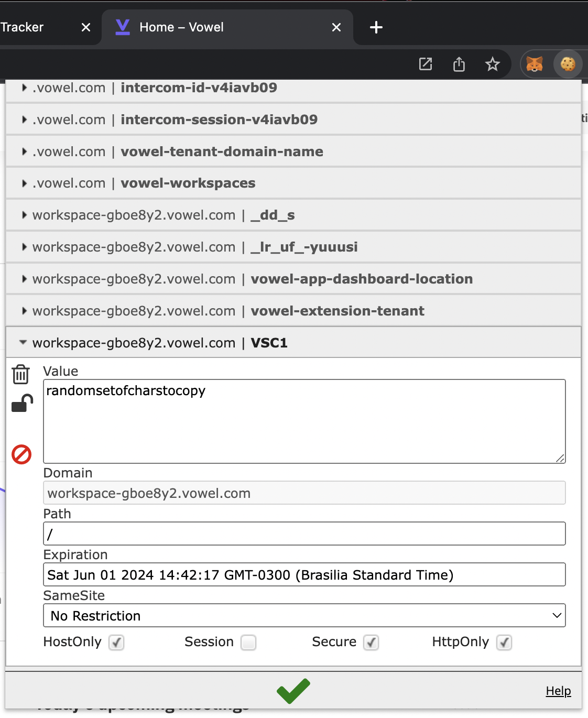Disable the HttpOnly checkbox
This screenshot has width=588, height=718.
click(504, 642)
